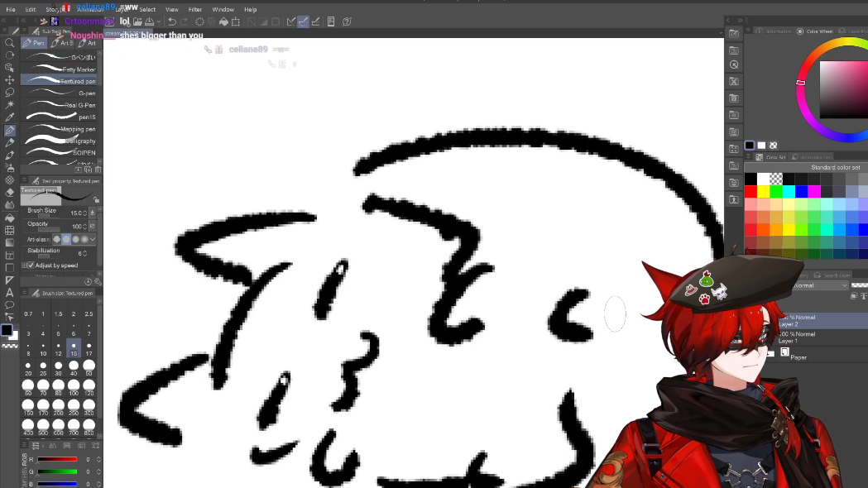Open the Filter menu

[194, 9]
